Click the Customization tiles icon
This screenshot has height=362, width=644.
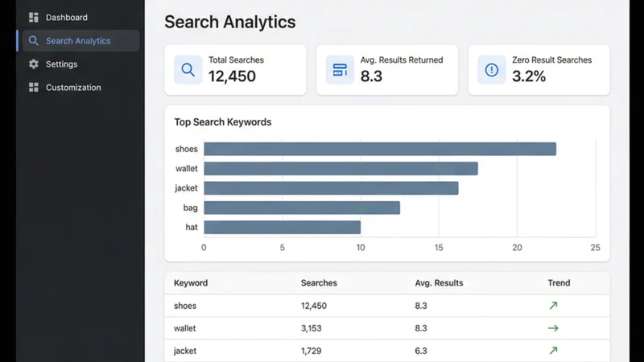coord(34,88)
